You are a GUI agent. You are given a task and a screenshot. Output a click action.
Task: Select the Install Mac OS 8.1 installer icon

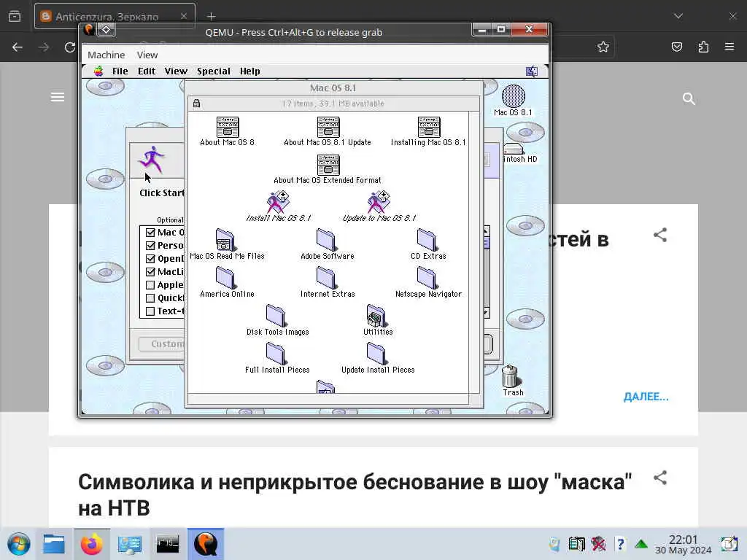click(x=278, y=203)
